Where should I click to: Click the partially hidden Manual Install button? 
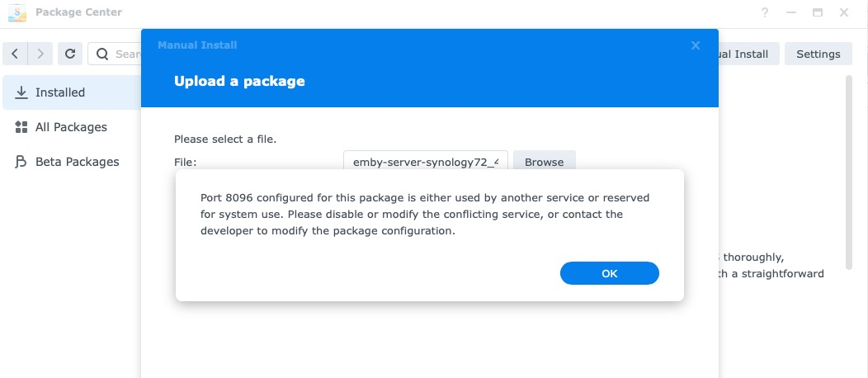coord(749,54)
